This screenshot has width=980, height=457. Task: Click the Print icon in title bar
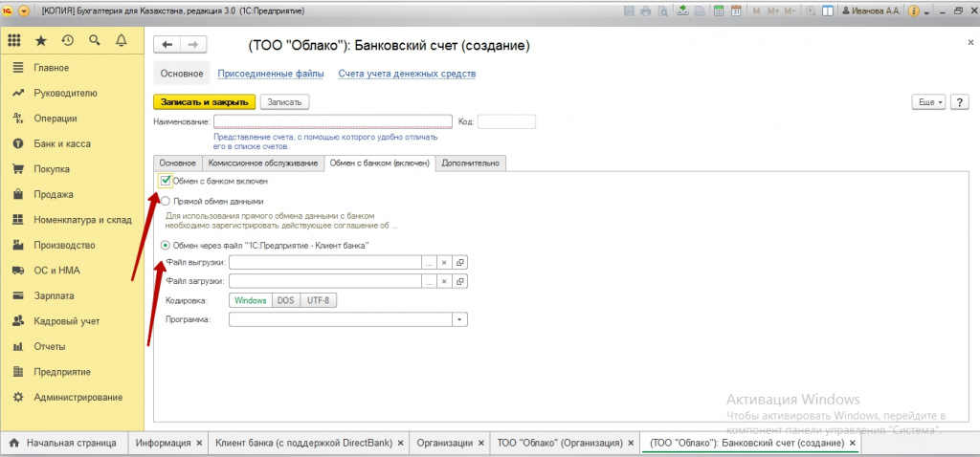pos(646,11)
